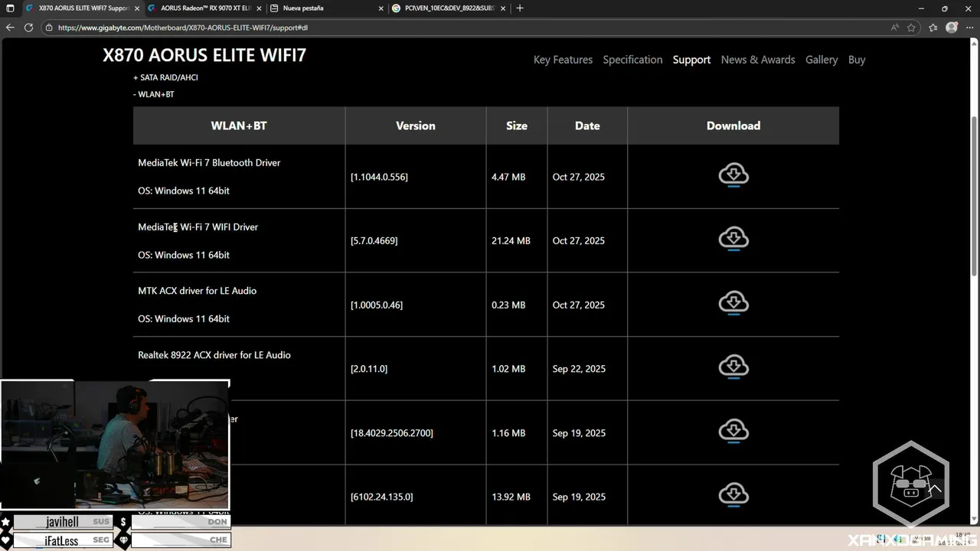Open Gallery section
980x551 pixels.
[x=822, y=60]
